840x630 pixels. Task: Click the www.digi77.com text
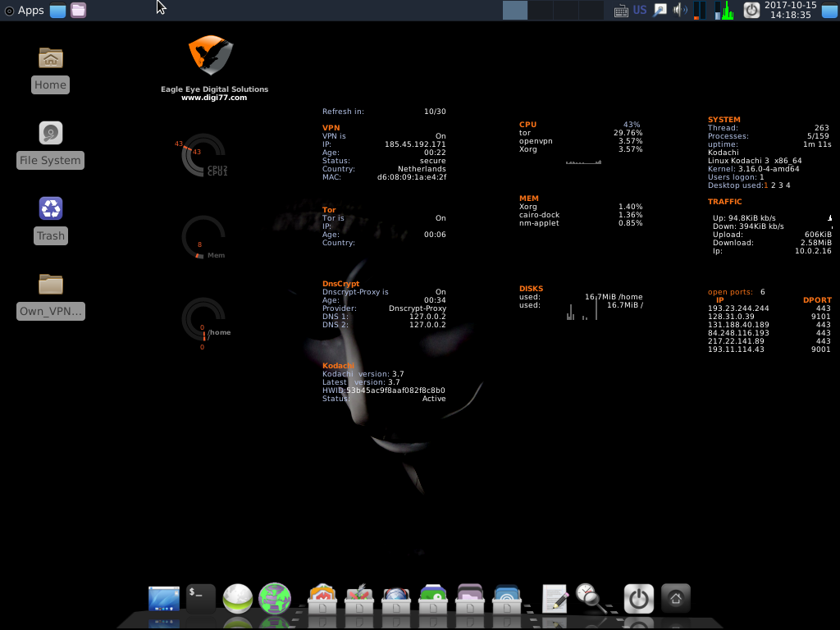tap(214, 98)
